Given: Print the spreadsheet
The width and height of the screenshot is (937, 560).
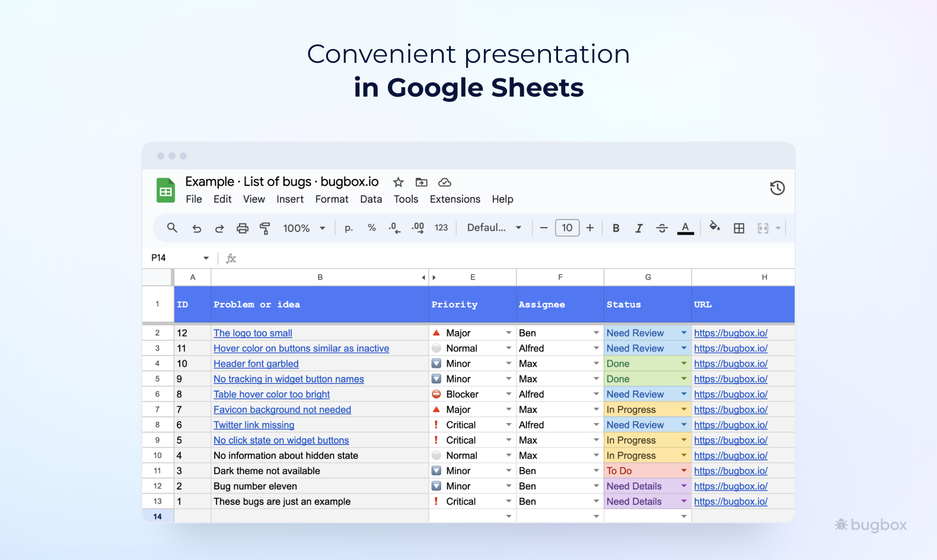Looking at the screenshot, I should click(x=243, y=228).
